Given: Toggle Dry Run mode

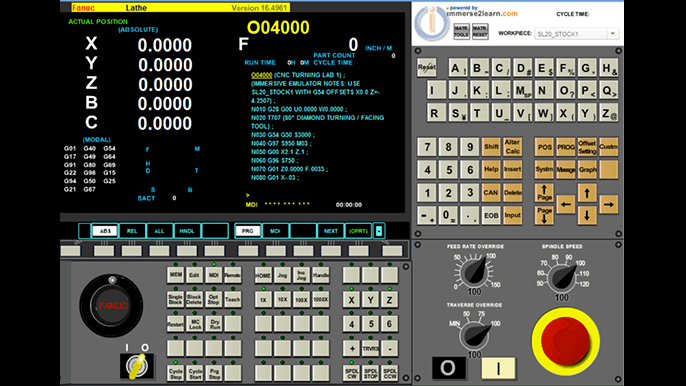Looking at the screenshot, I should (x=215, y=324).
